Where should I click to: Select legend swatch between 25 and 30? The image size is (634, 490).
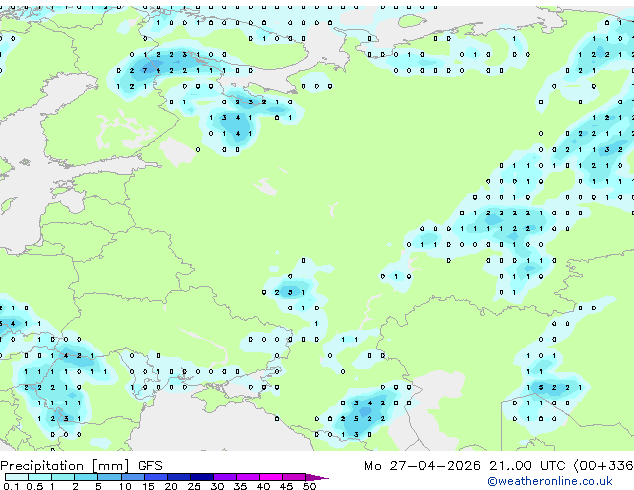click(x=201, y=477)
